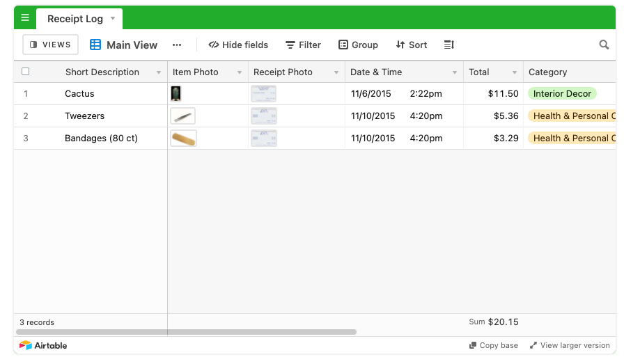Click the Sort button
The image size is (624, 364).
(412, 45)
